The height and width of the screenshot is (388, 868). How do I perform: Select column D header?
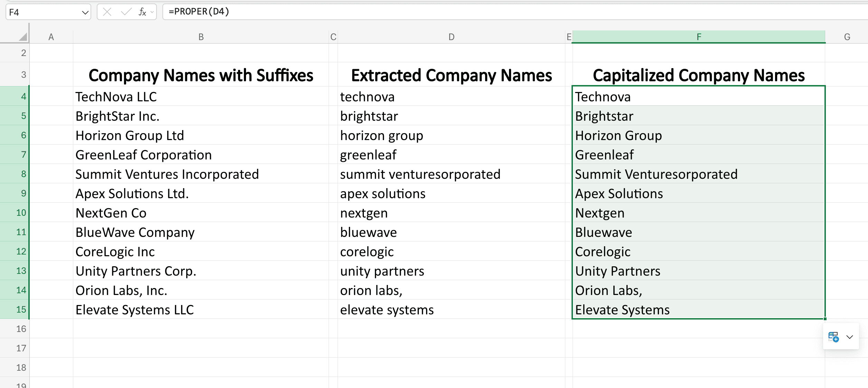pos(451,36)
